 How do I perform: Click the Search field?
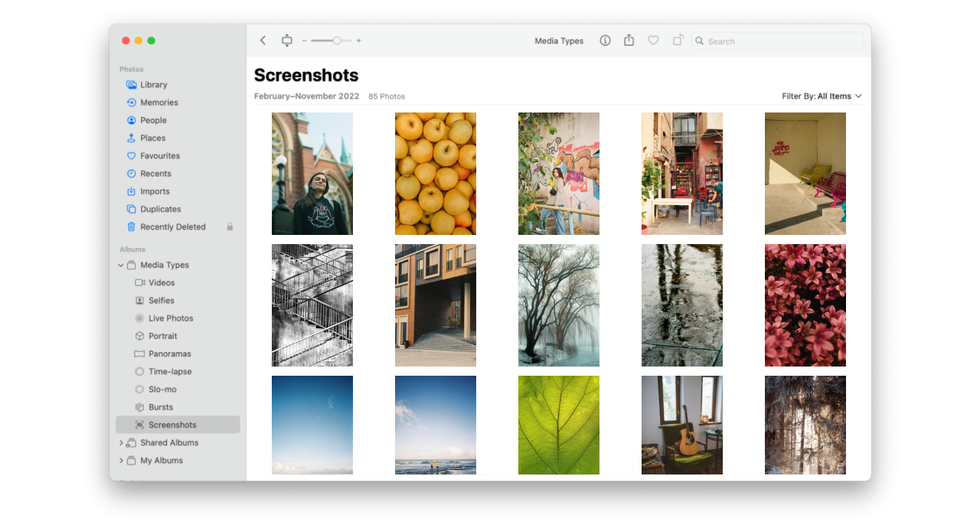coord(777,41)
